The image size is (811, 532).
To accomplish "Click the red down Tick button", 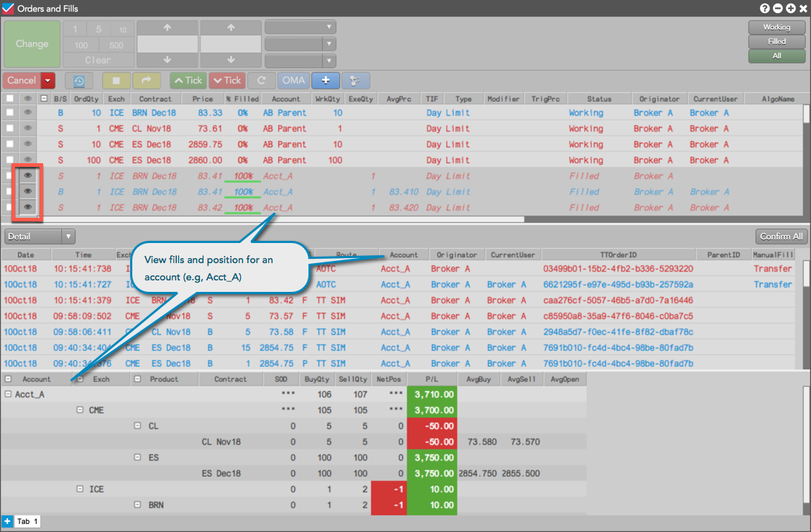I will pyautogui.click(x=227, y=81).
